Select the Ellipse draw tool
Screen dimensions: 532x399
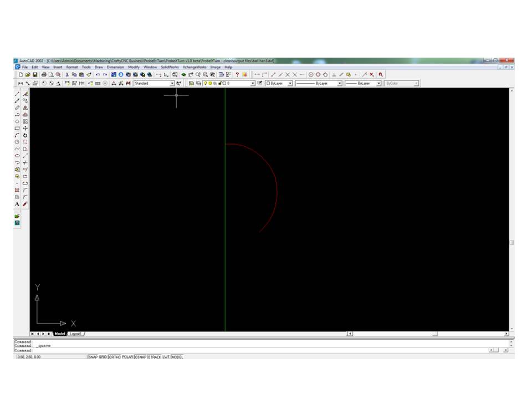tap(17, 156)
